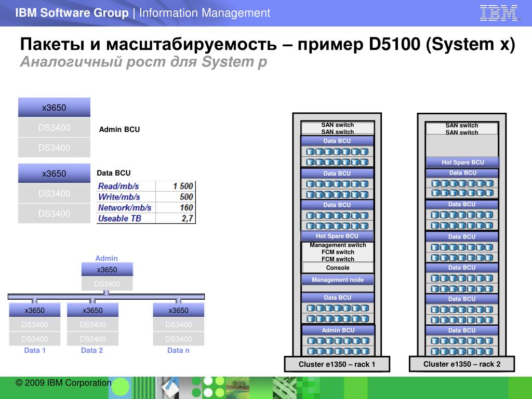Select the x3650 box above 'Data 1'
This screenshot has width=532, height=399.
[x=35, y=310]
